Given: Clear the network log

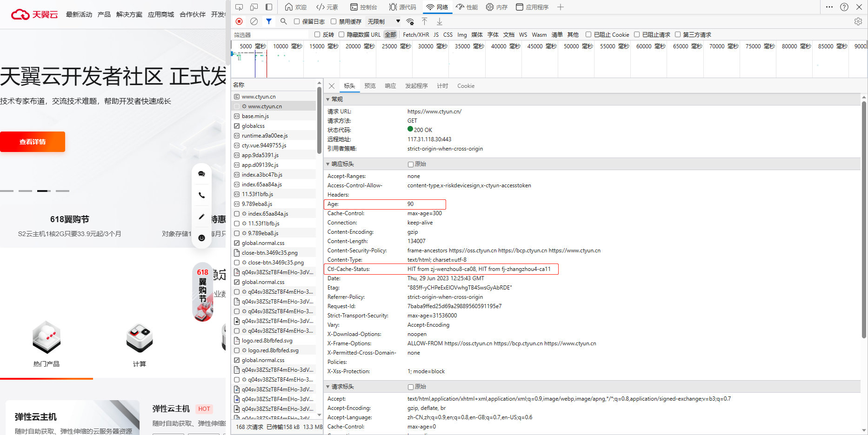Looking at the screenshot, I should pos(254,21).
